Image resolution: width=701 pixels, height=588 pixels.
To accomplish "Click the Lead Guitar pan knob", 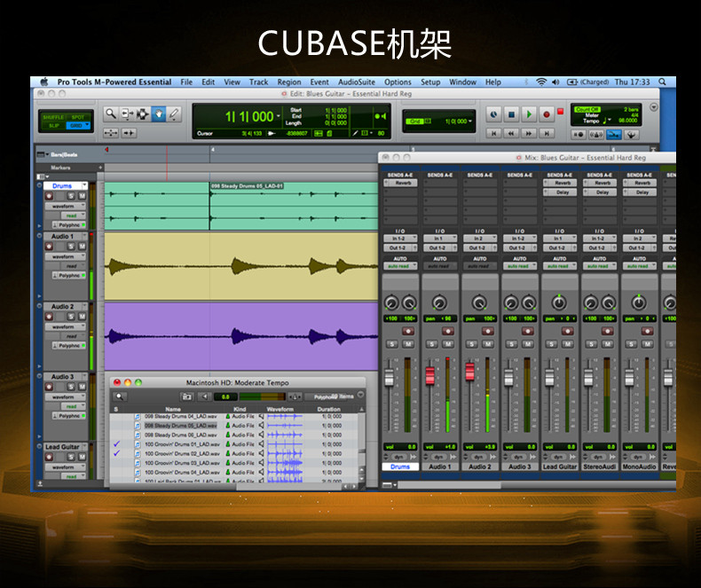I will tap(559, 302).
